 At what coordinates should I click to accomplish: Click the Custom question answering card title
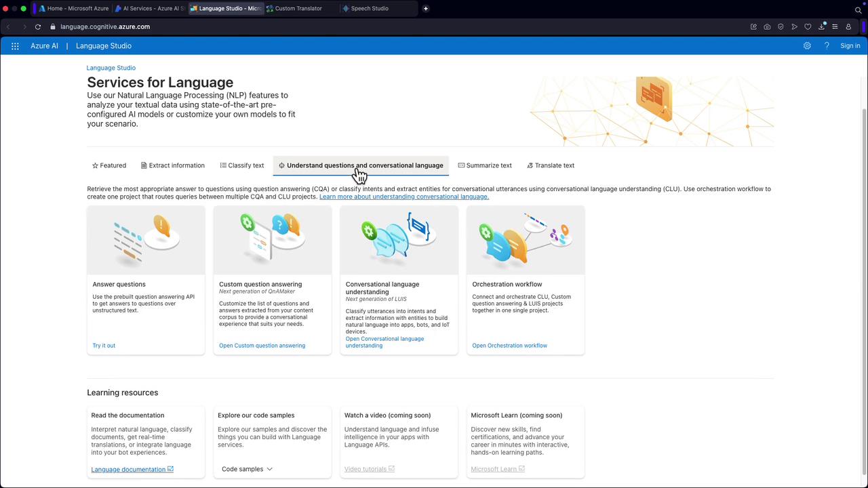click(260, 285)
